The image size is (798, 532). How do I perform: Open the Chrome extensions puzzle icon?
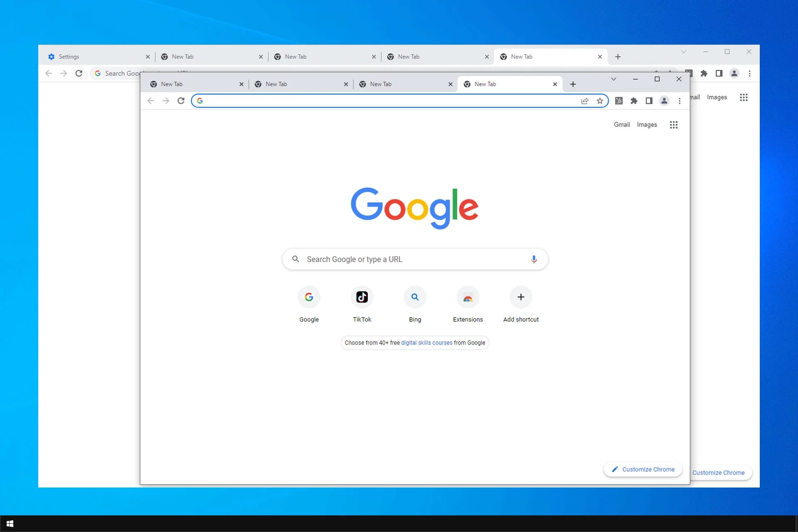[x=634, y=100]
